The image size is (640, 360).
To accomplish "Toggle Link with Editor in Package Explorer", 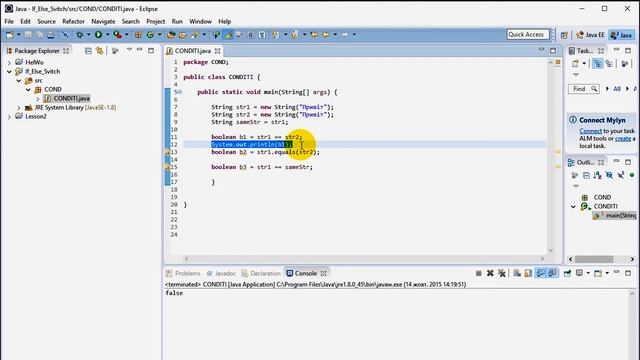I will click(99, 51).
